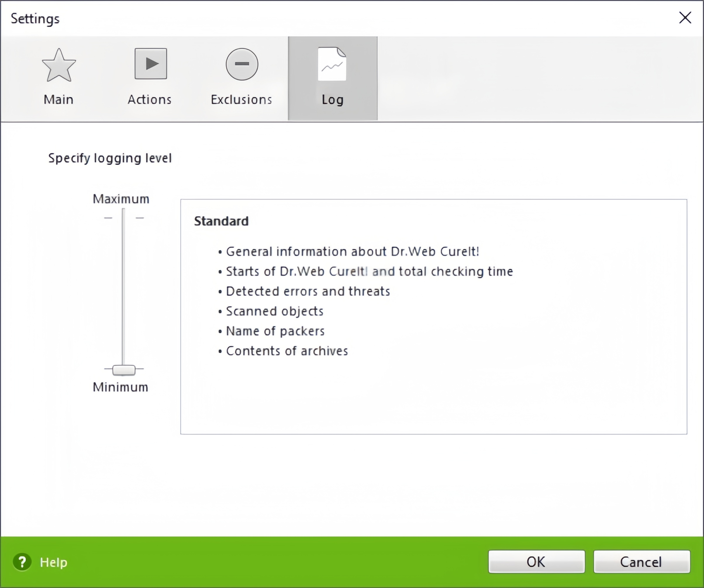Open the minus-circle Exclusions icon
This screenshot has width=704, height=588.
tap(242, 64)
